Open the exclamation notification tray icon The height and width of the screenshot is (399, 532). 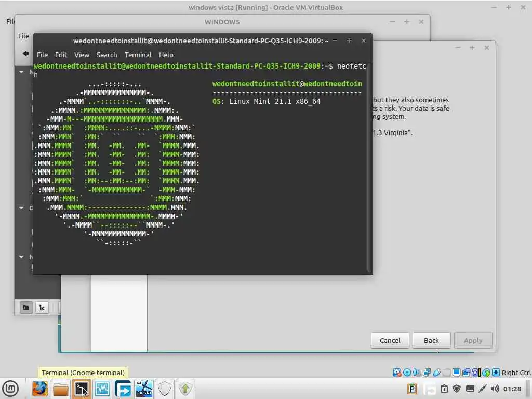pyautogui.click(x=444, y=389)
